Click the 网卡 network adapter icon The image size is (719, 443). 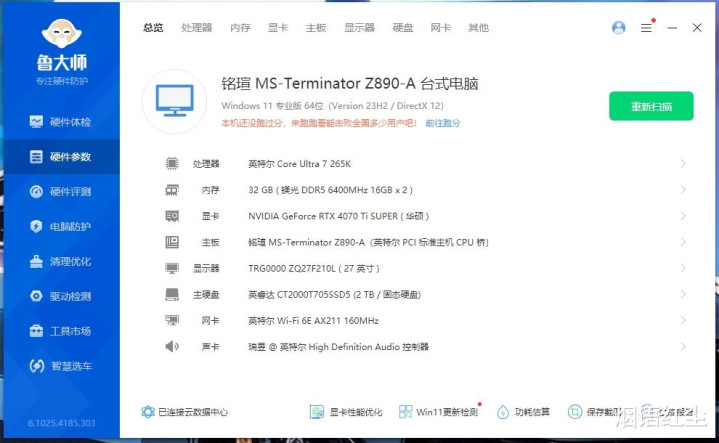click(x=172, y=321)
